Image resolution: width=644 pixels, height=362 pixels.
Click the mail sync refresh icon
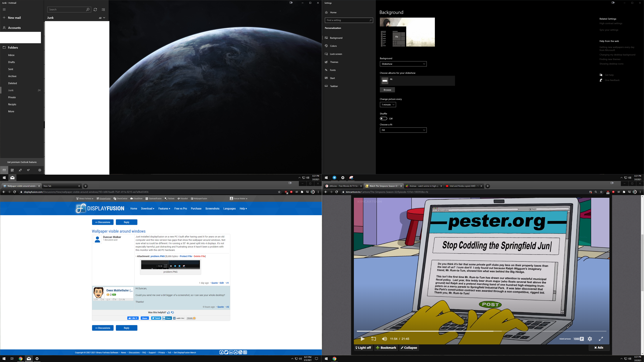coord(95,10)
